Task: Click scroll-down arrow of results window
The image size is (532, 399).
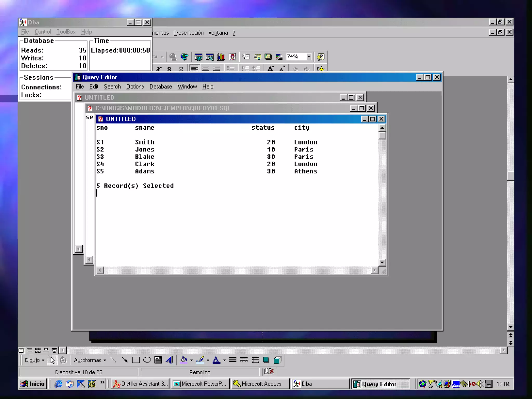Action: pyautogui.click(x=382, y=262)
